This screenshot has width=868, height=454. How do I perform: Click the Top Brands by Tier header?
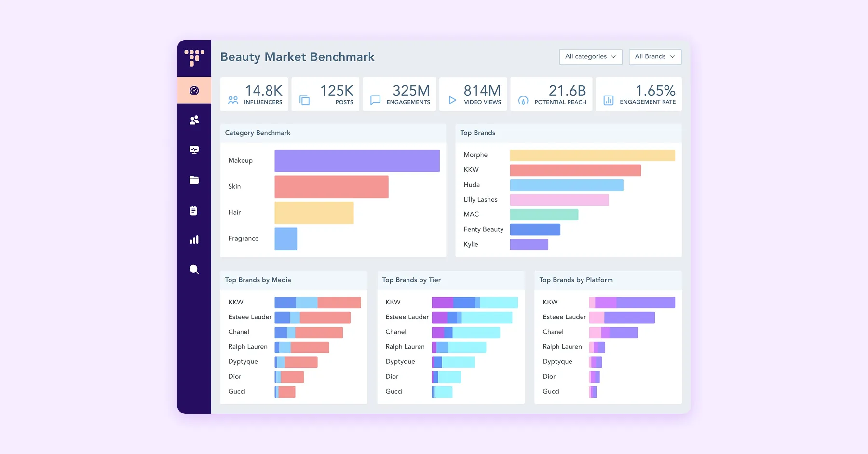click(x=451, y=280)
